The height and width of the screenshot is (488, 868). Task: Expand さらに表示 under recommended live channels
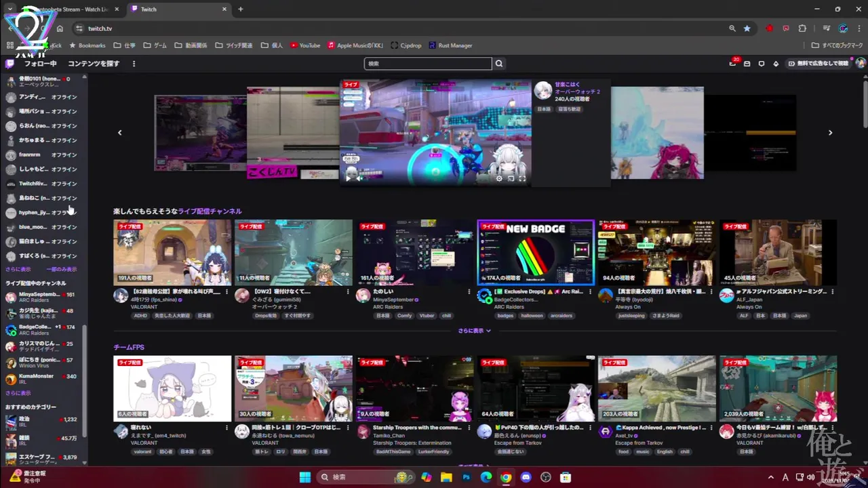click(474, 331)
